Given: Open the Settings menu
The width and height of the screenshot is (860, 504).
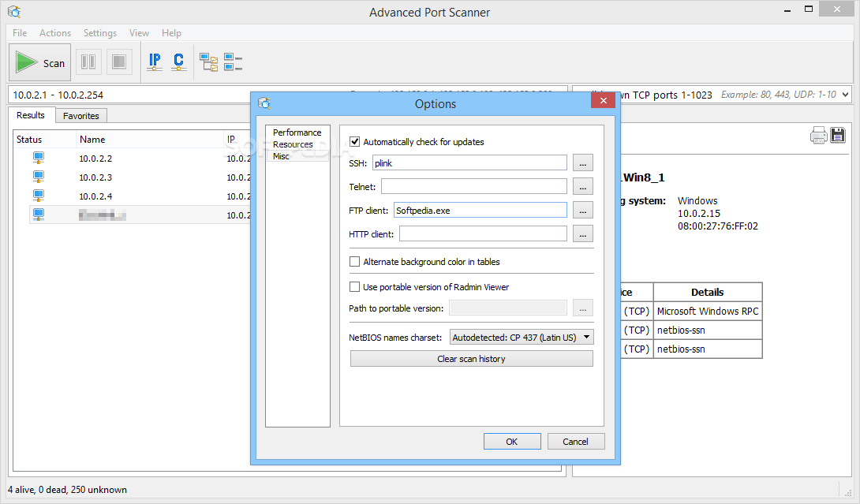Looking at the screenshot, I should (100, 33).
